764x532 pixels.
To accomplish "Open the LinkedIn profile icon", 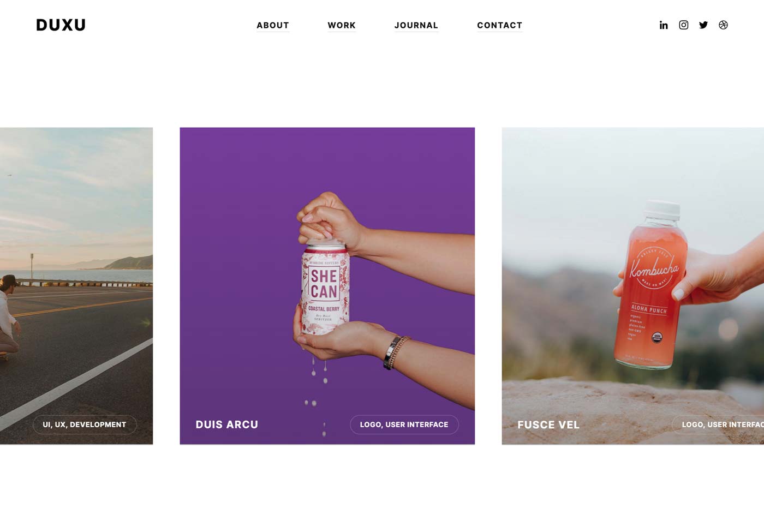I will [x=664, y=25].
